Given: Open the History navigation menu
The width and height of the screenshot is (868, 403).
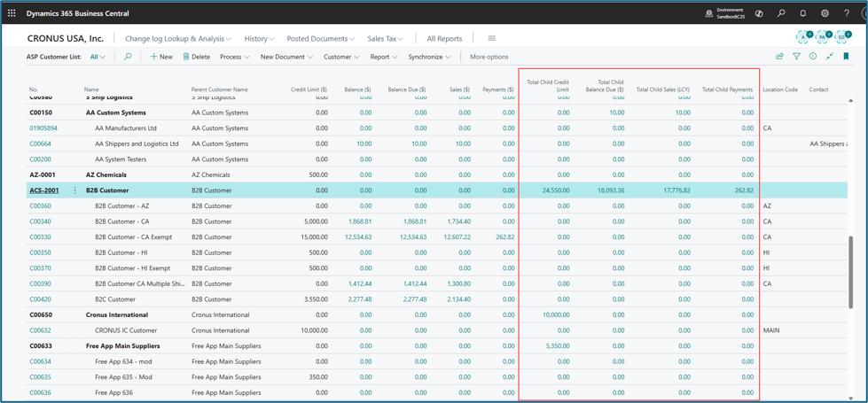Looking at the screenshot, I should click(260, 39).
